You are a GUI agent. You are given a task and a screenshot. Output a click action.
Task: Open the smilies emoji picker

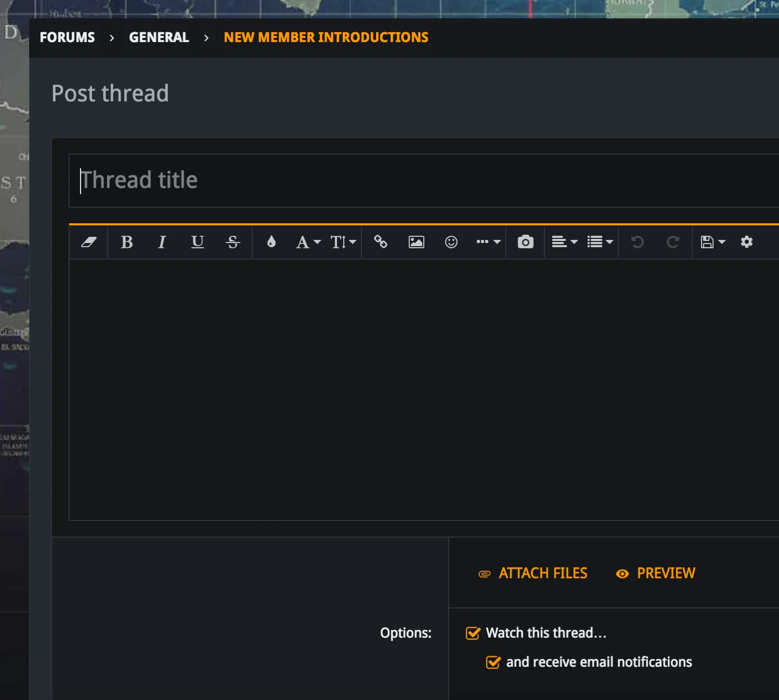(451, 242)
